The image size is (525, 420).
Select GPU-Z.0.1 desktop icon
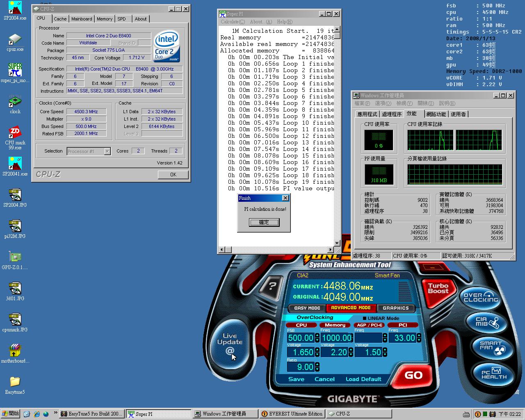click(15, 260)
